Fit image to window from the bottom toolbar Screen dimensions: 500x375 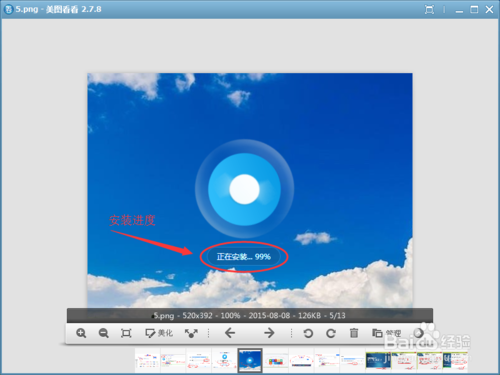[126, 333]
